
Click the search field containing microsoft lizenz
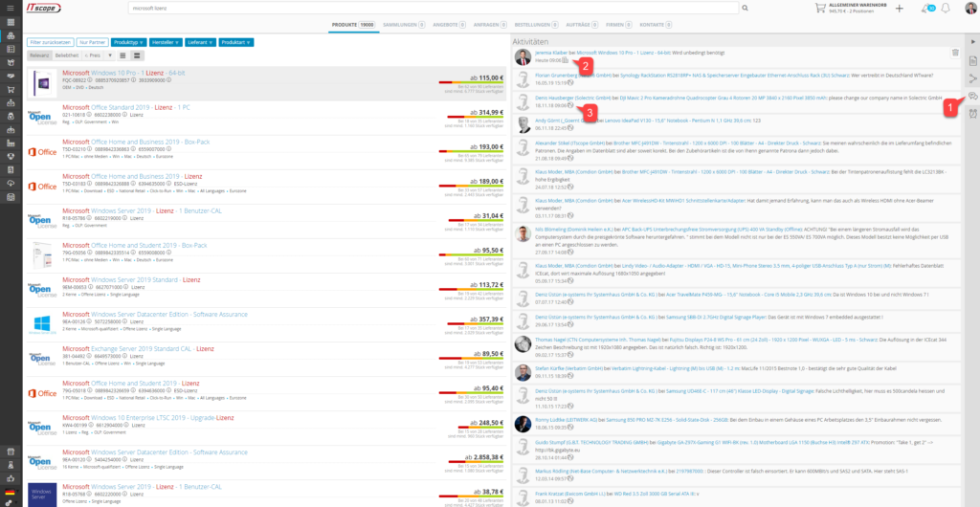434,8
